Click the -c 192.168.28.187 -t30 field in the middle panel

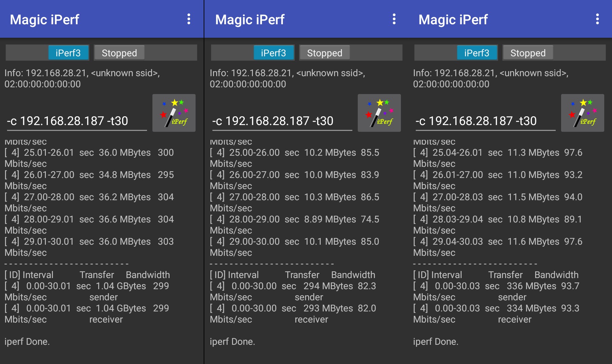[x=282, y=121]
